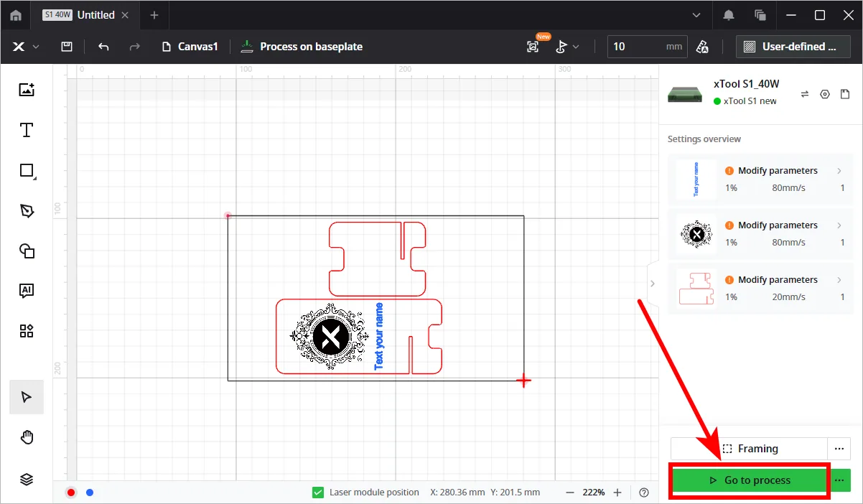This screenshot has width=863, height=504.
Task: Open the layers panel icon
Action: [27, 480]
